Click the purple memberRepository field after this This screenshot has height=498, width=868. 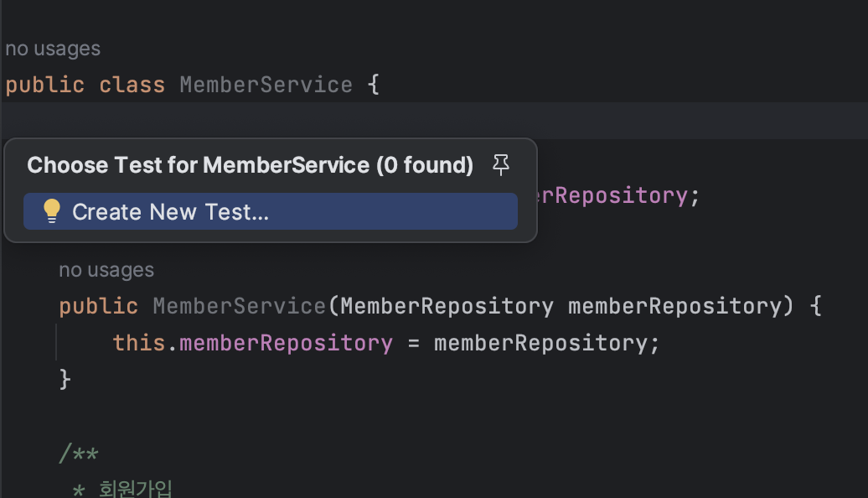pos(287,343)
